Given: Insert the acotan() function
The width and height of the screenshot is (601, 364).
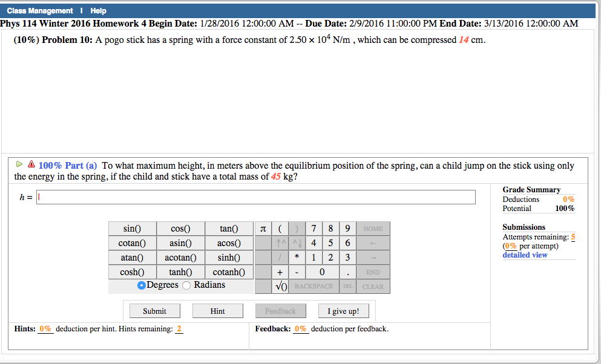Looking at the screenshot, I should (180, 258).
